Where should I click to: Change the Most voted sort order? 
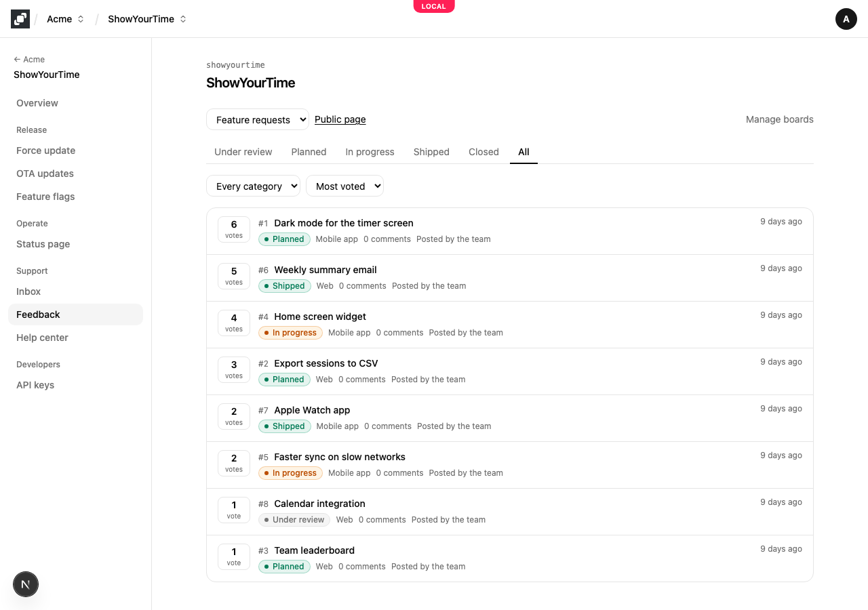[x=344, y=186]
